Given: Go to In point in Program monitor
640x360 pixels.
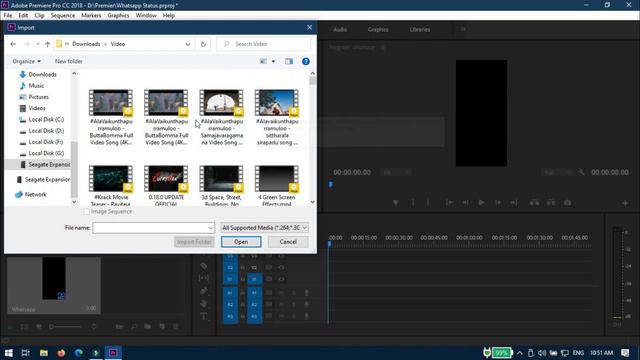Looking at the screenshot, I should pos(449,202).
